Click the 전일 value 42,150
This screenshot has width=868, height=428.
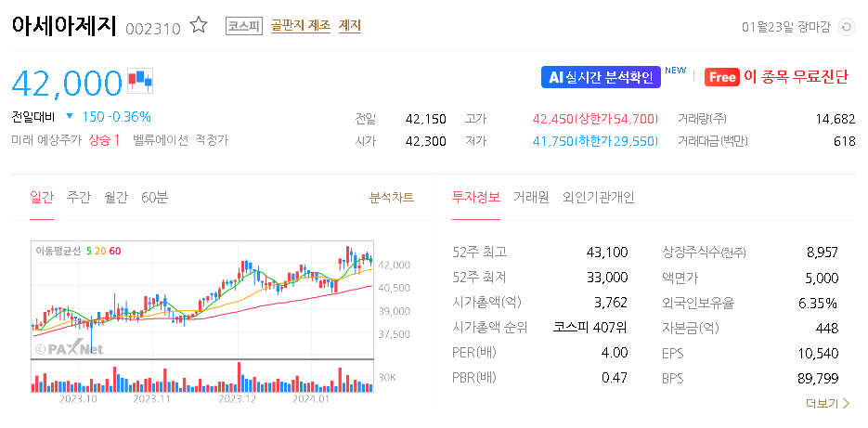point(426,119)
